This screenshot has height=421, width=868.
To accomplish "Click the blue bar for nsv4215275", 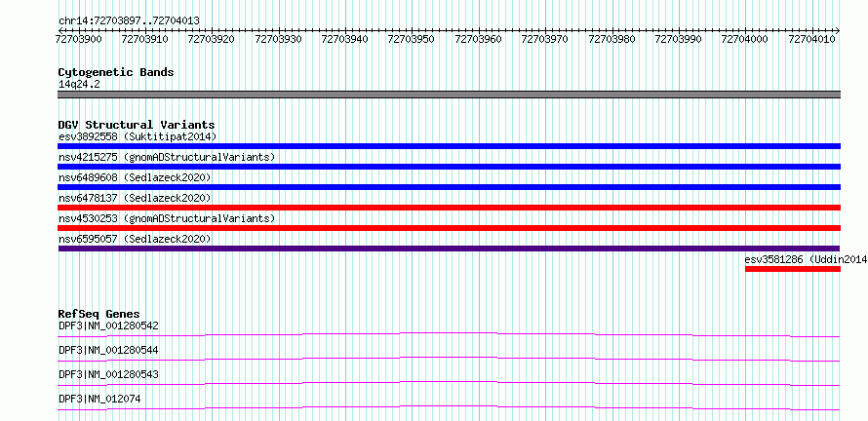I will pos(449,167).
